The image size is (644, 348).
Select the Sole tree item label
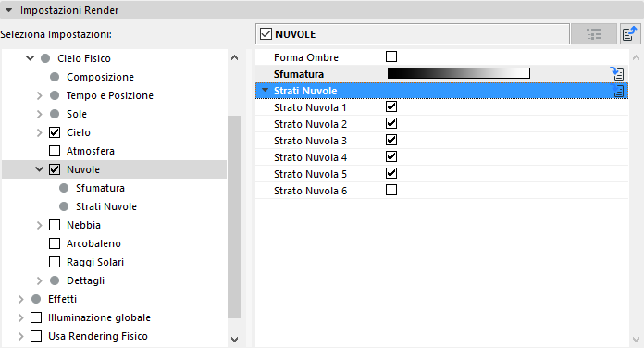pos(77,114)
